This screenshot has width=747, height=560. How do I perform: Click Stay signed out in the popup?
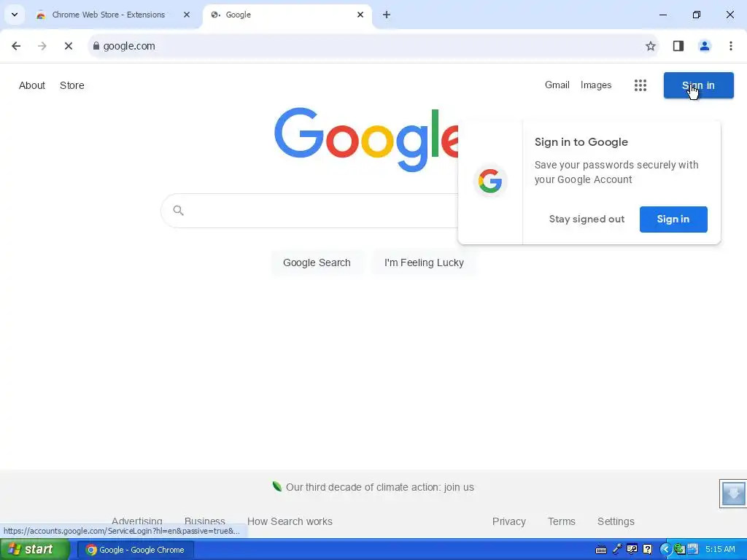587,219
